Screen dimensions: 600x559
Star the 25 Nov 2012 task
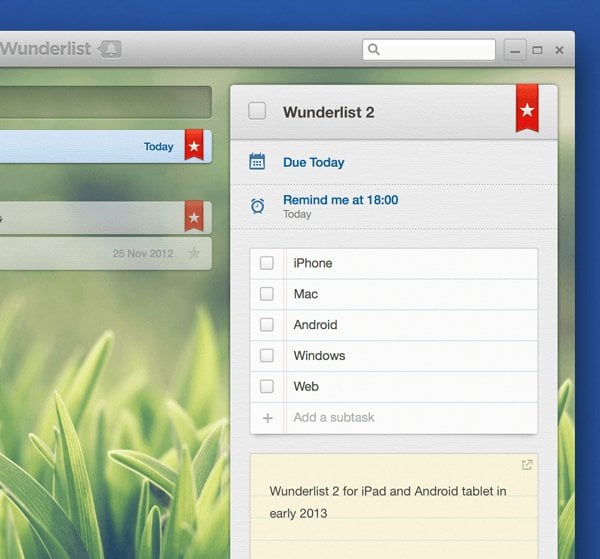pyautogui.click(x=194, y=253)
